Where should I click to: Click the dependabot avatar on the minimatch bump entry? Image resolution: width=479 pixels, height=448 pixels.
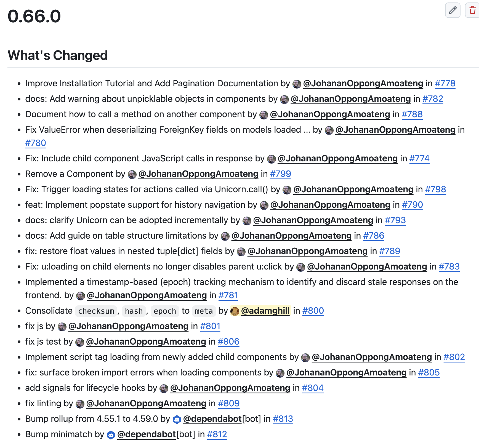[111, 434]
